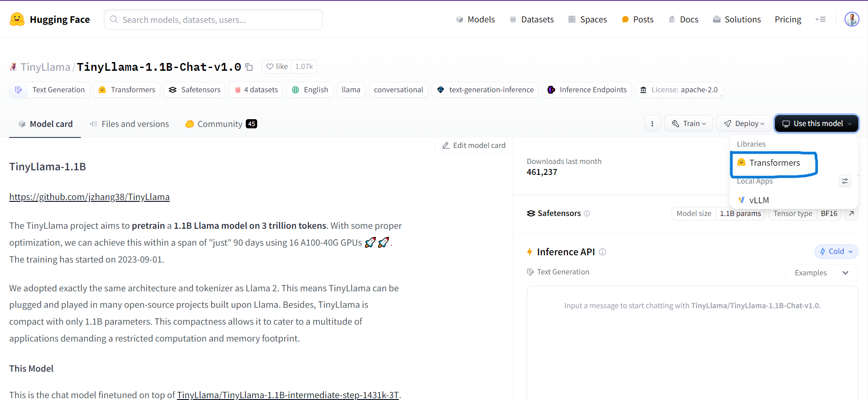This screenshot has height=400, width=868.
Task: Click the heart like icon
Action: [x=270, y=67]
